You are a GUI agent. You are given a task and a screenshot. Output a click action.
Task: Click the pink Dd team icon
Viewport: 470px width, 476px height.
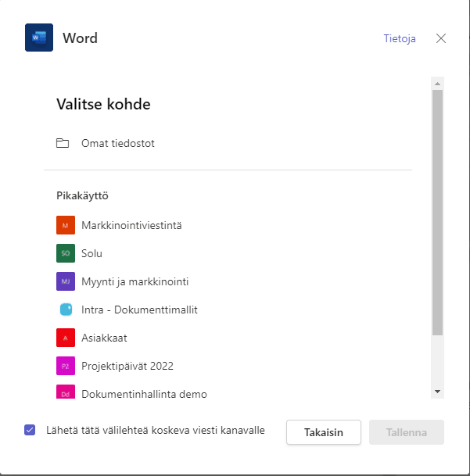(66, 392)
